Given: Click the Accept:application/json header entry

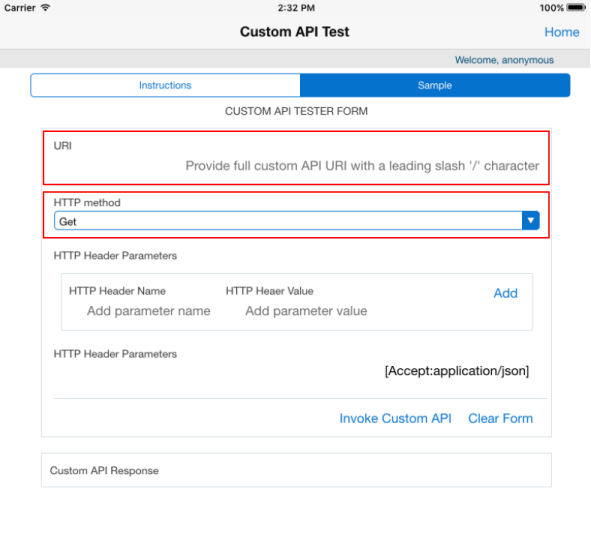Looking at the screenshot, I should click(457, 371).
